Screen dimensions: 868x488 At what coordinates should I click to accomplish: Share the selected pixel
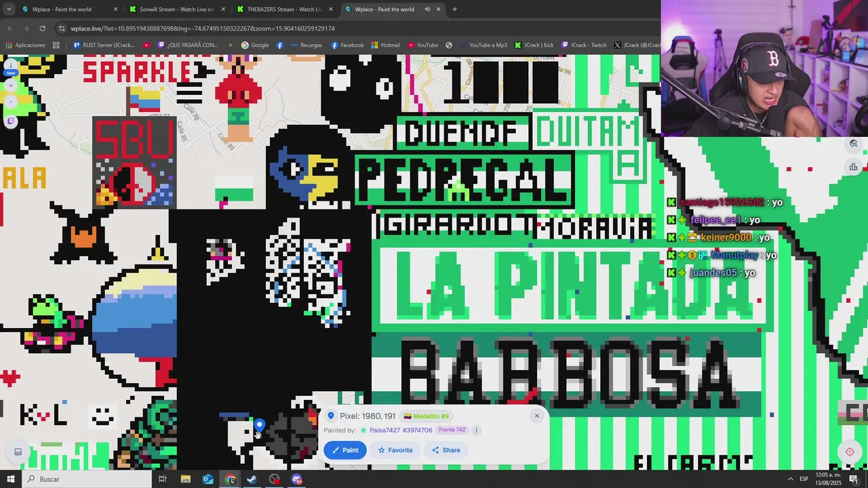point(446,450)
